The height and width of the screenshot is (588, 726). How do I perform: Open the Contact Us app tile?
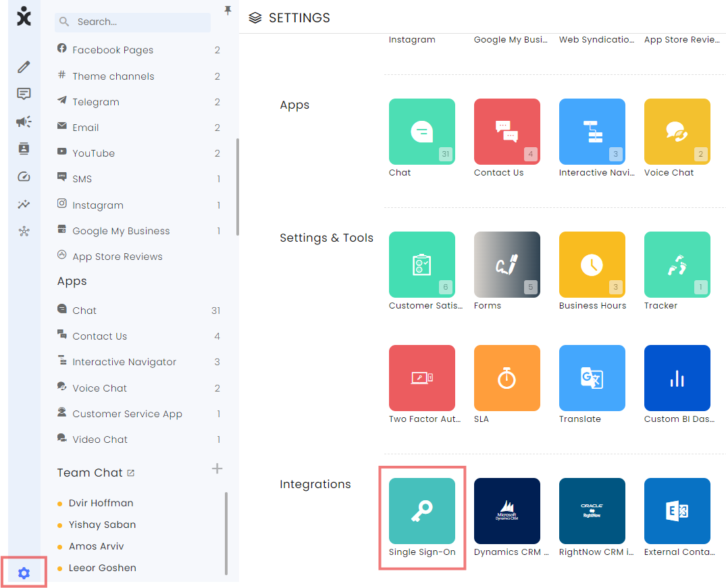coord(507,132)
